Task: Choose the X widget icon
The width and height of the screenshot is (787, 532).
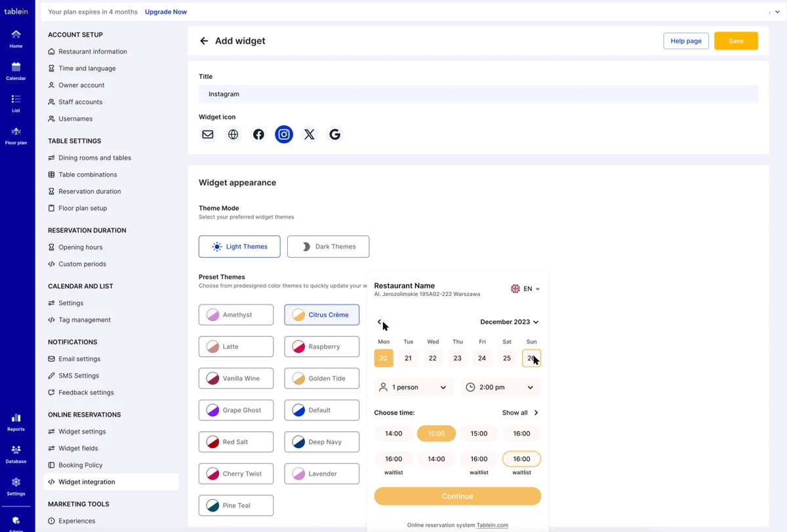Action: [x=309, y=134]
